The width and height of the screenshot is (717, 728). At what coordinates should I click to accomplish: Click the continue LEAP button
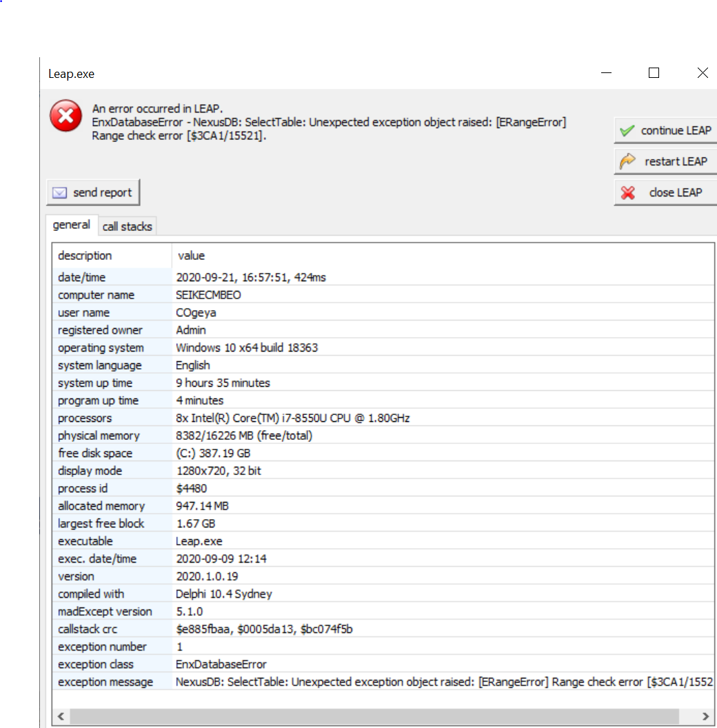click(x=665, y=130)
